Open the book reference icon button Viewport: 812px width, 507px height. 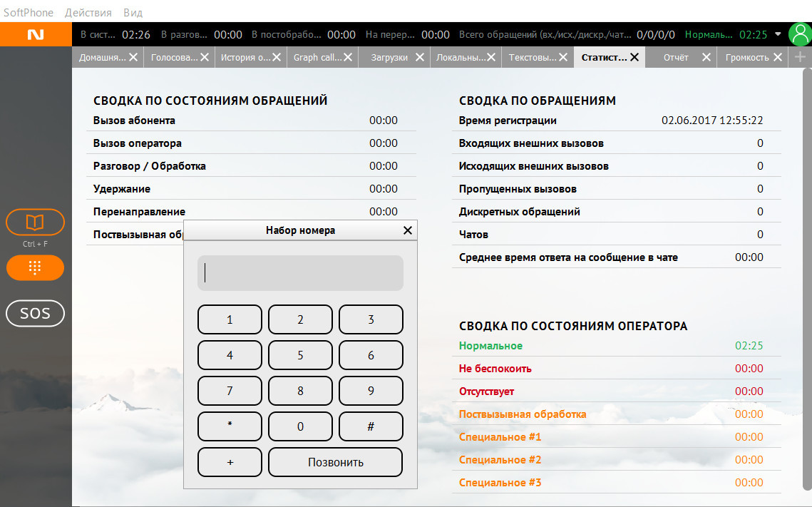[x=35, y=222]
